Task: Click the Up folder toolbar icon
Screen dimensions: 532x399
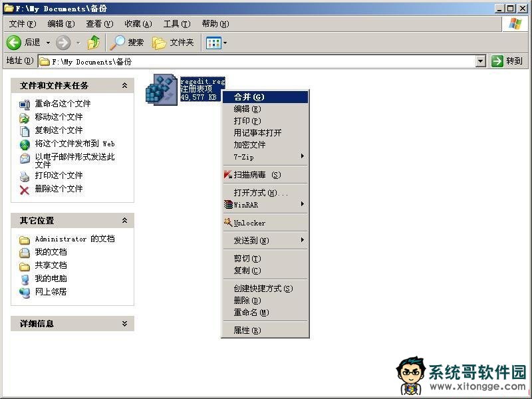Action: click(x=94, y=43)
